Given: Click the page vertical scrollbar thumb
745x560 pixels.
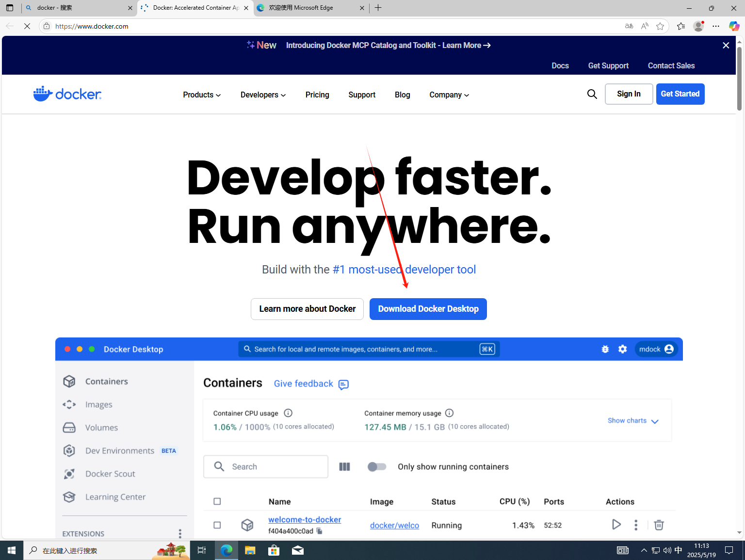Looking at the screenshot, I should [x=739, y=78].
